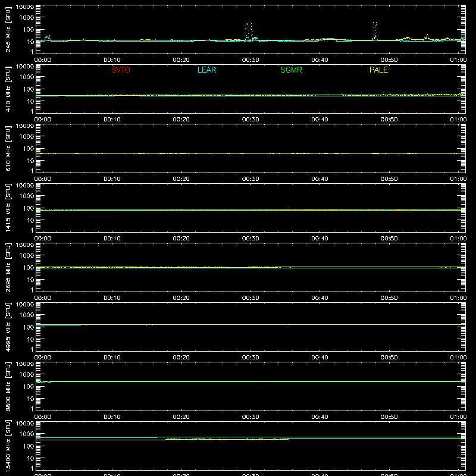
Task: Click 00:00 time label under 8800 MHz panel
Action: tap(43, 417)
